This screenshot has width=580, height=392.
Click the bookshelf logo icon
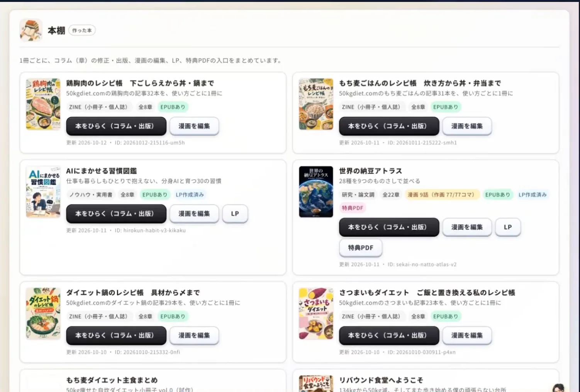tap(31, 30)
